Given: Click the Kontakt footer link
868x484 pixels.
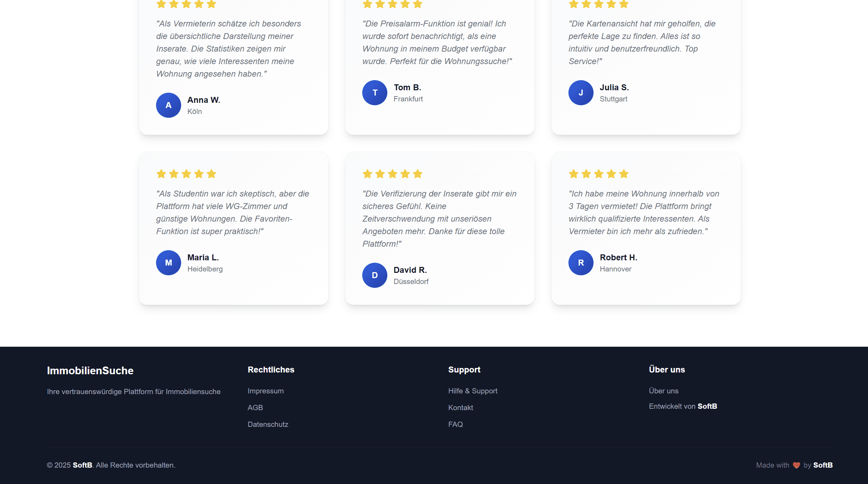Looking at the screenshot, I should (460, 408).
